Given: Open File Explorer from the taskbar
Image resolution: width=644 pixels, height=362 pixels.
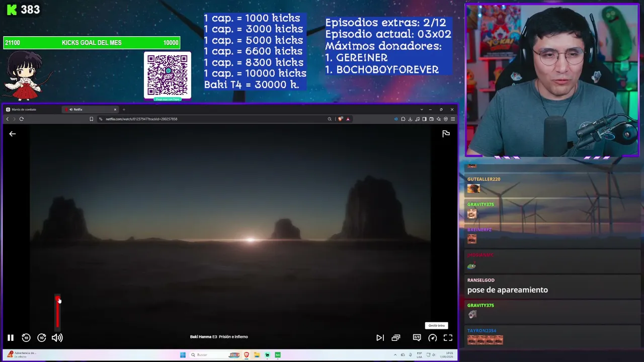Looking at the screenshot, I should [257, 355].
